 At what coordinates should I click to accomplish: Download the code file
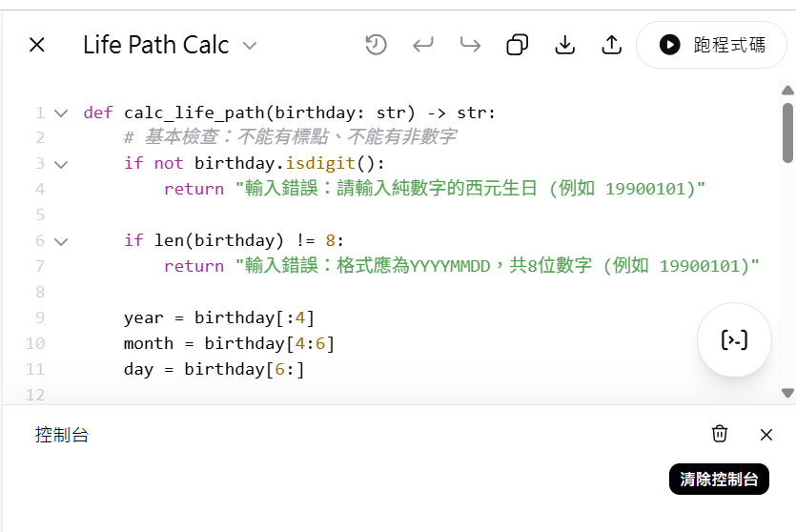[564, 45]
